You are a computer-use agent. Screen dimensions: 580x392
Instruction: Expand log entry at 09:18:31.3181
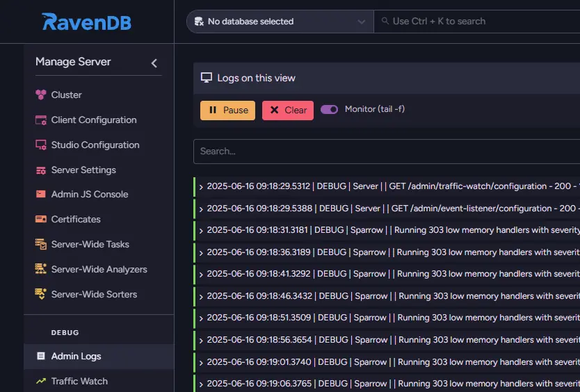201,231
